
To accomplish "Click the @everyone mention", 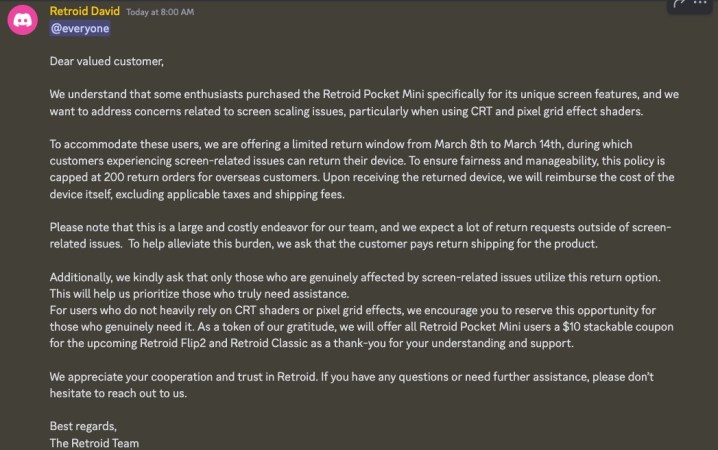I will [80, 28].
